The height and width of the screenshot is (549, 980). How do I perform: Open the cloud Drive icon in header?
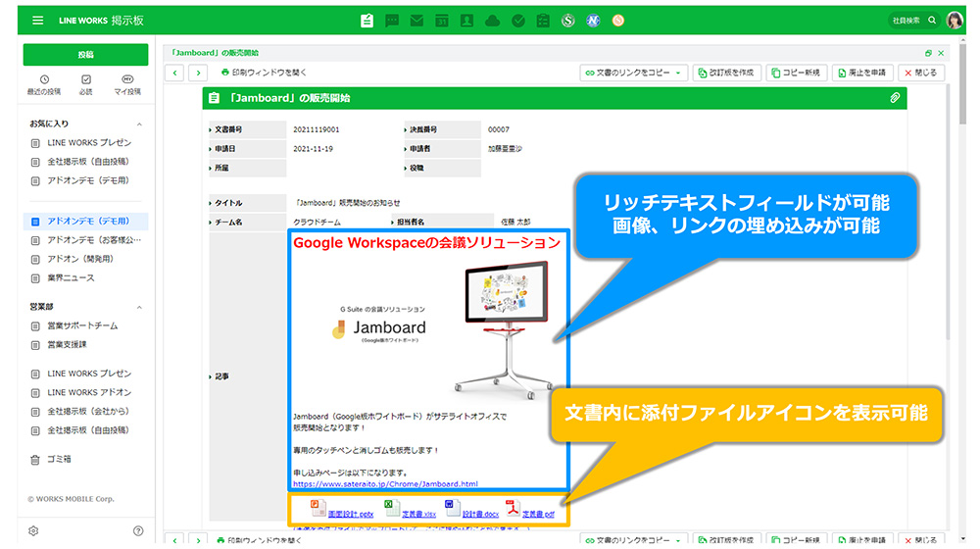[x=493, y=21]
